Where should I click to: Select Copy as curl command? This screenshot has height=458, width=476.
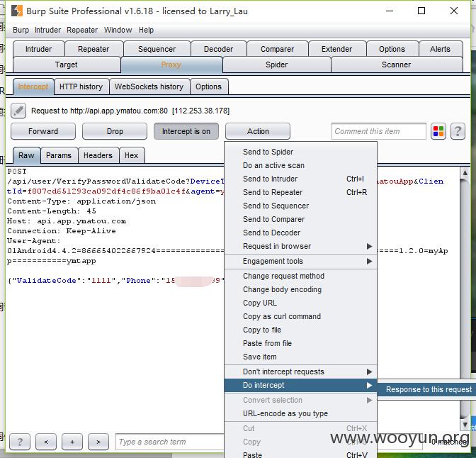(300, 316)
